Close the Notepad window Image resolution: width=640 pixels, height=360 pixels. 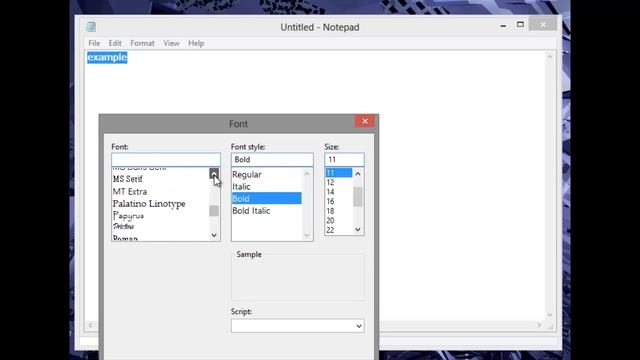[x=543, y=24]
